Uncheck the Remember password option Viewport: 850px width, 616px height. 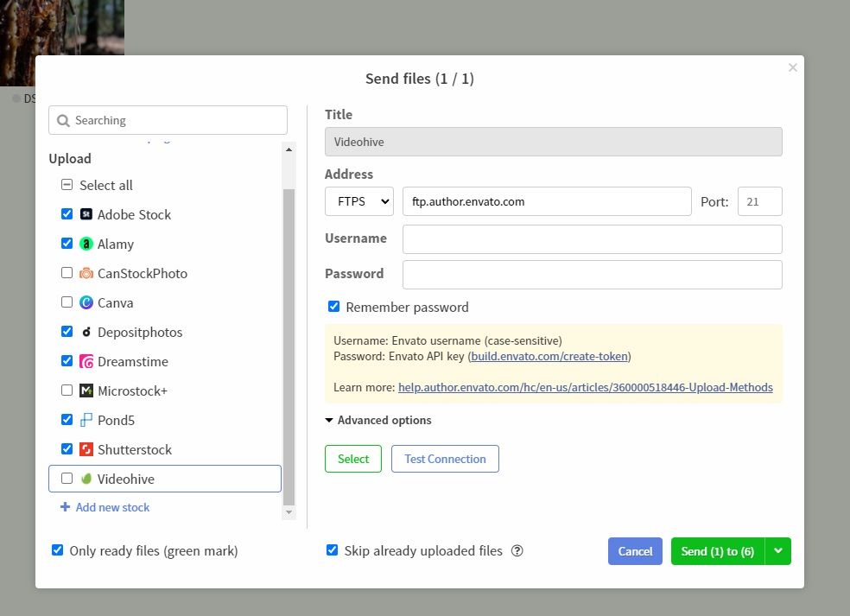(x=333, y=306)
